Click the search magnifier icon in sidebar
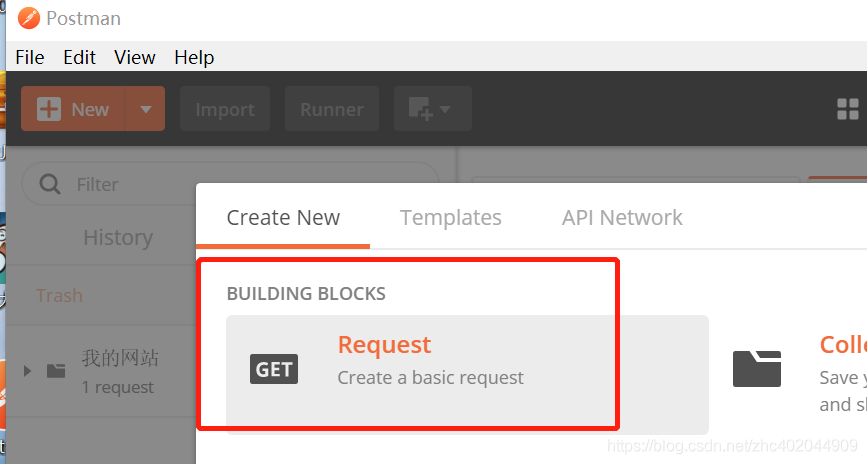This screenshot has height=464, width=867. coord(48,184)
